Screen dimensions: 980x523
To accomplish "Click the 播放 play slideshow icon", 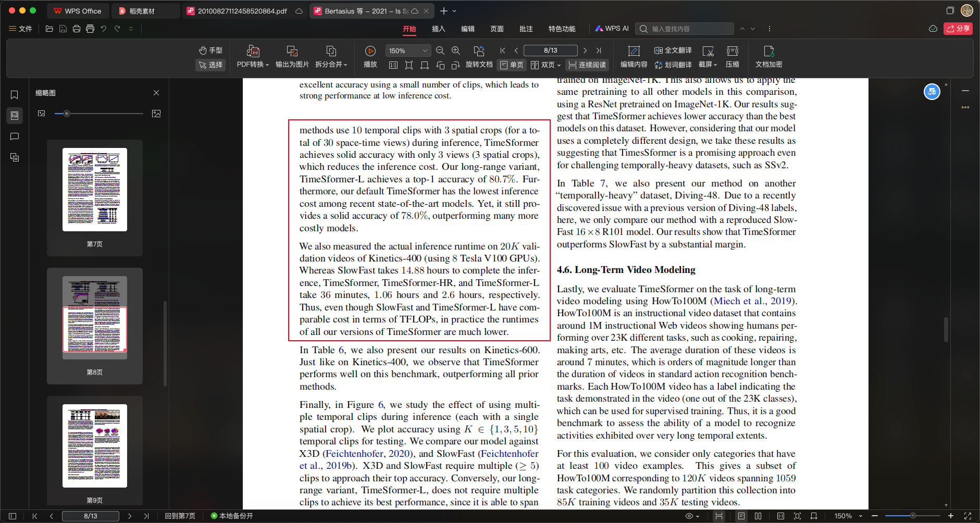I will (370, 51).
